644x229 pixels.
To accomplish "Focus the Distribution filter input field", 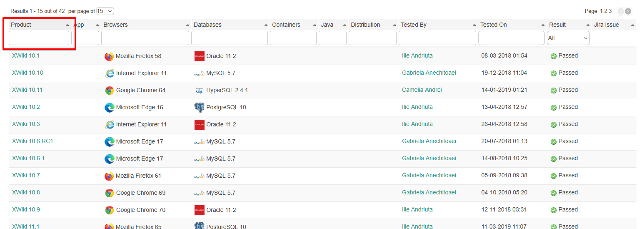I will (x=372, y=38).
